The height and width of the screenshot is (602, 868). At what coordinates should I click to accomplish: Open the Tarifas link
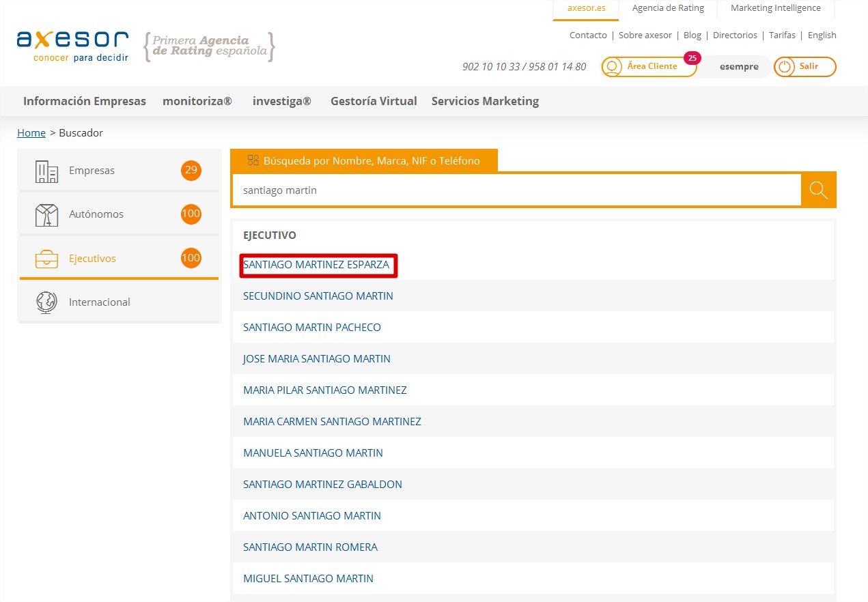[782, 35]
